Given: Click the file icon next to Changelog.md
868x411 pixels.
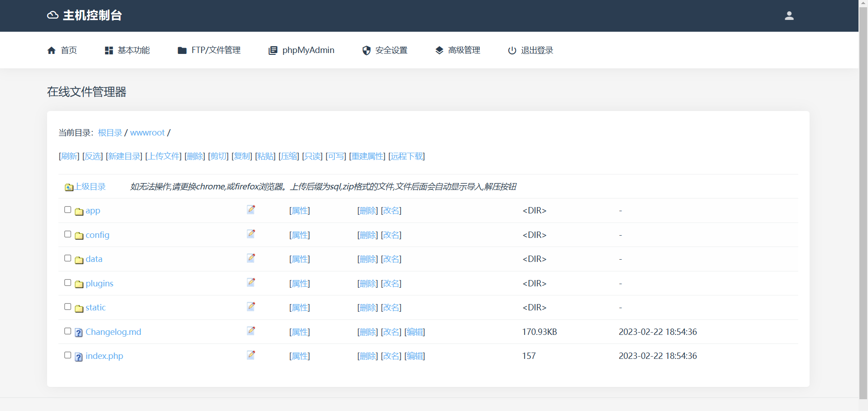Looking at the screenshot, I should pos(79,333).
